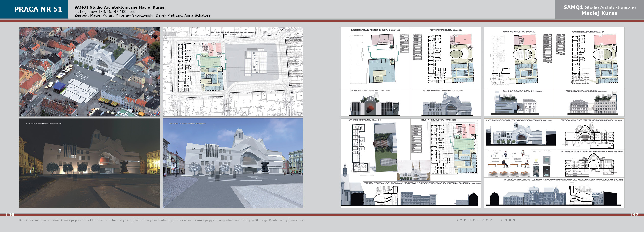The height and width of the screenshot is (232, 644).
Task: Click the 'BYDGOSZCZ 2009' footer text
Action: tap(486, 220)
